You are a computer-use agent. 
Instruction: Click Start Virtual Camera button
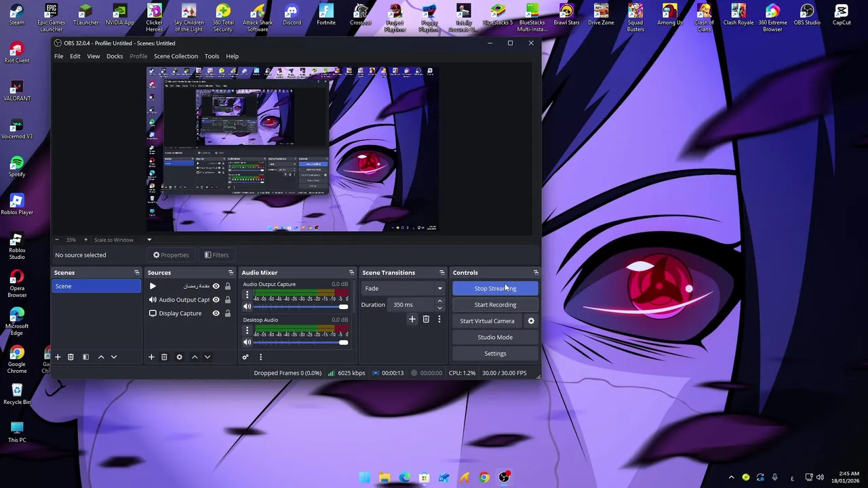tap(487, 321)
